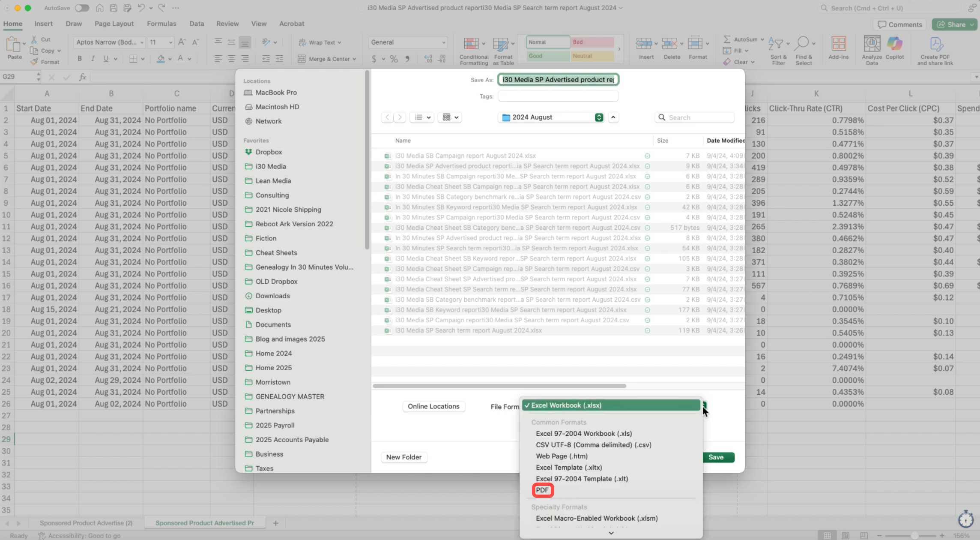Switch to Page Layout view in status bar
This screenshot has width=980, height=540.
pos(846,536)
